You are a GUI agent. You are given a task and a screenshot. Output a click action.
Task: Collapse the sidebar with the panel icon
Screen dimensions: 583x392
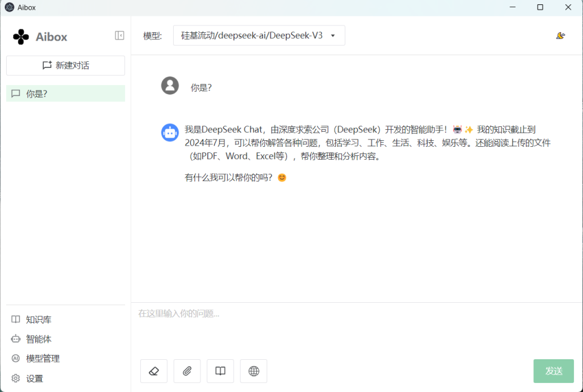(x=120, y=35)
